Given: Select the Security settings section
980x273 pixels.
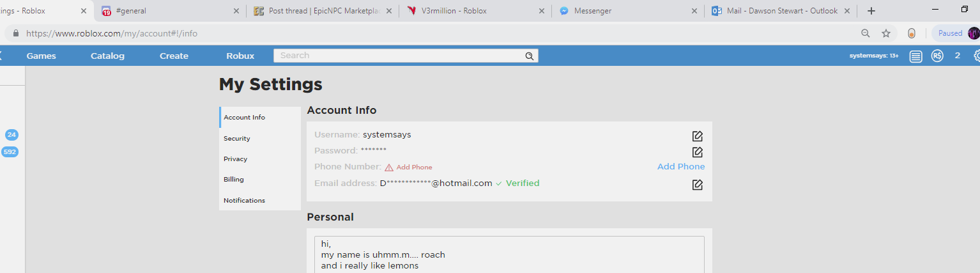Looking at the screenshot, I should coord(260,138).
